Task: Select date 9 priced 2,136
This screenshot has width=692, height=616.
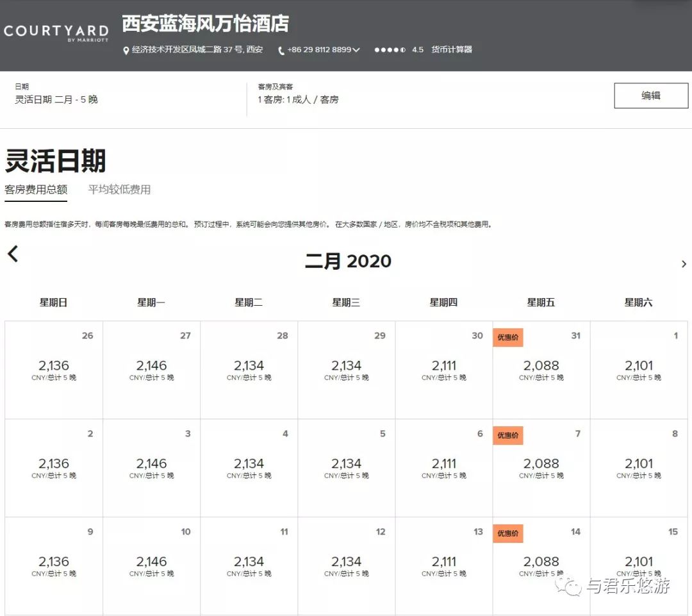Action: tap(54, 566)
